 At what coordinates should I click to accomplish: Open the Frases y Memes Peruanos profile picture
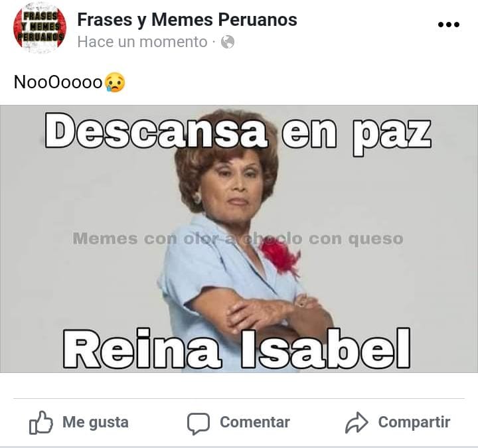pos(40,28)
